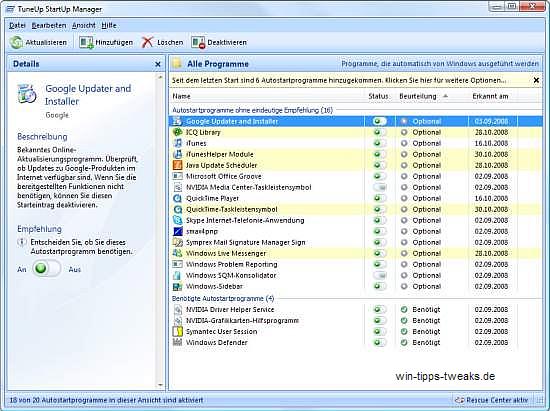This screenshot has width=550, height=411.
Task: Click the Beschreibung heading in Details
Action: click(42, 136)
